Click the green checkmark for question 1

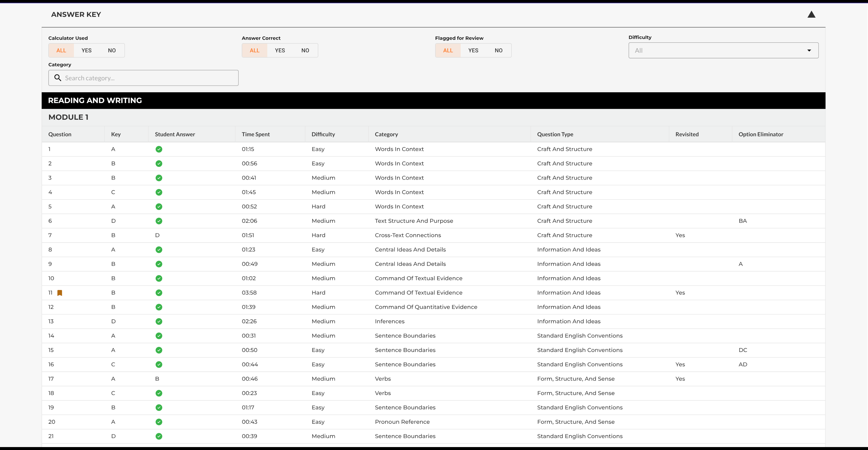(x=159, y=149)
